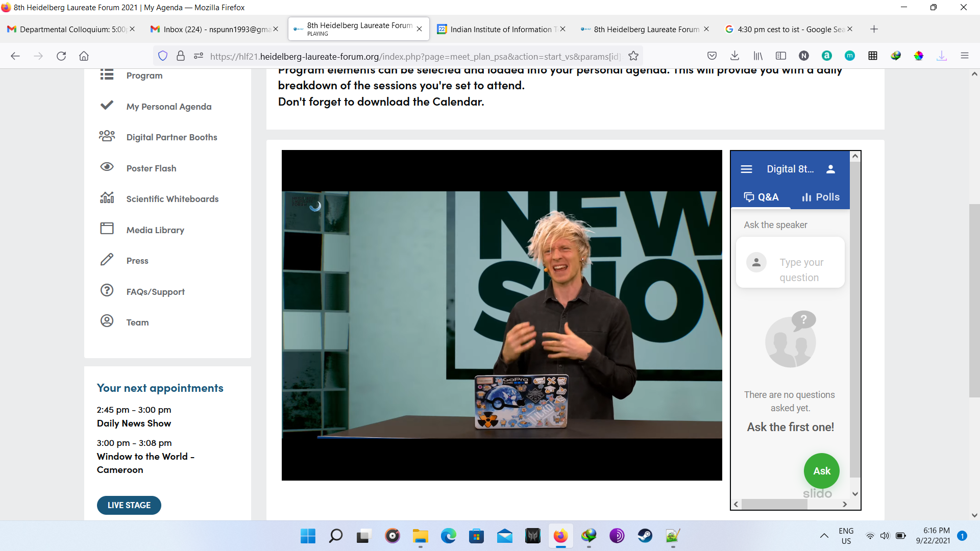Image resolution: width=980 pixels, height=551 pixels.
Task: Open FAQs/Support question mark icon
Action: coord(107,290)
